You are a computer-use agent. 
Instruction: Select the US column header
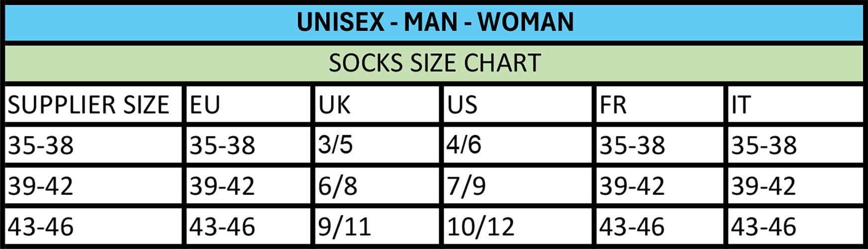click(463, 105)
